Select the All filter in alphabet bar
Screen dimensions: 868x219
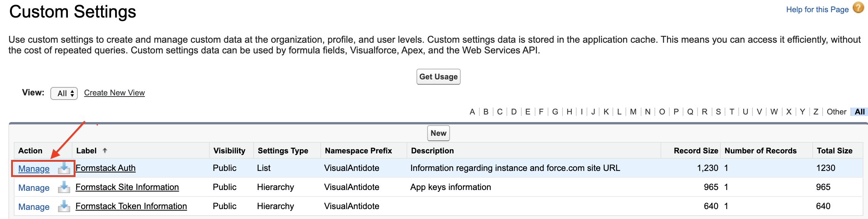(860, 112)
